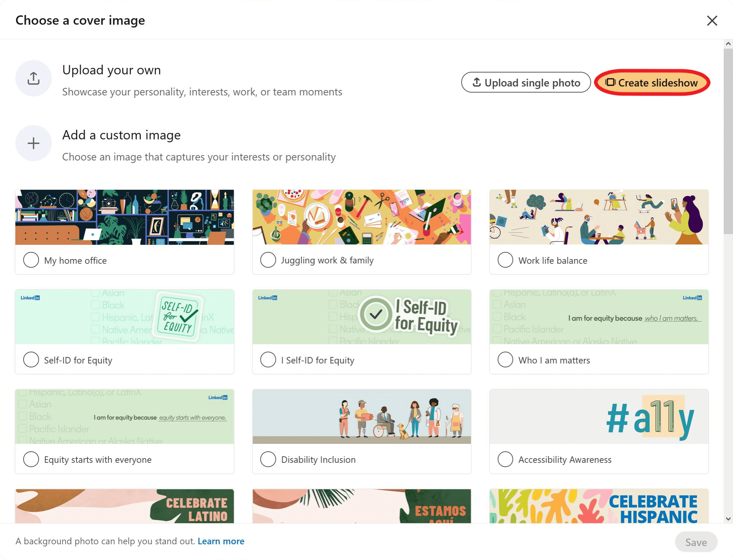Click the Create slideshow button
Viewport: 733px width, 560px height.
(x=653, y=82)
